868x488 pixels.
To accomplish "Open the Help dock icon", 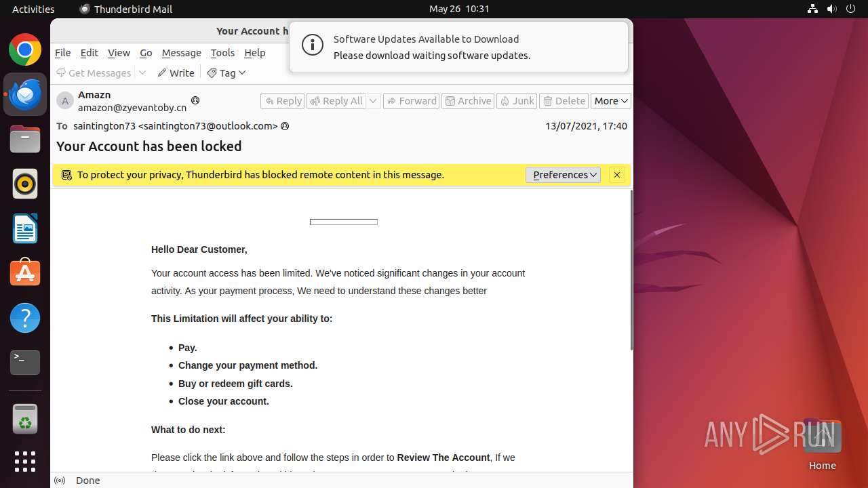I will [x=25, y=318].
